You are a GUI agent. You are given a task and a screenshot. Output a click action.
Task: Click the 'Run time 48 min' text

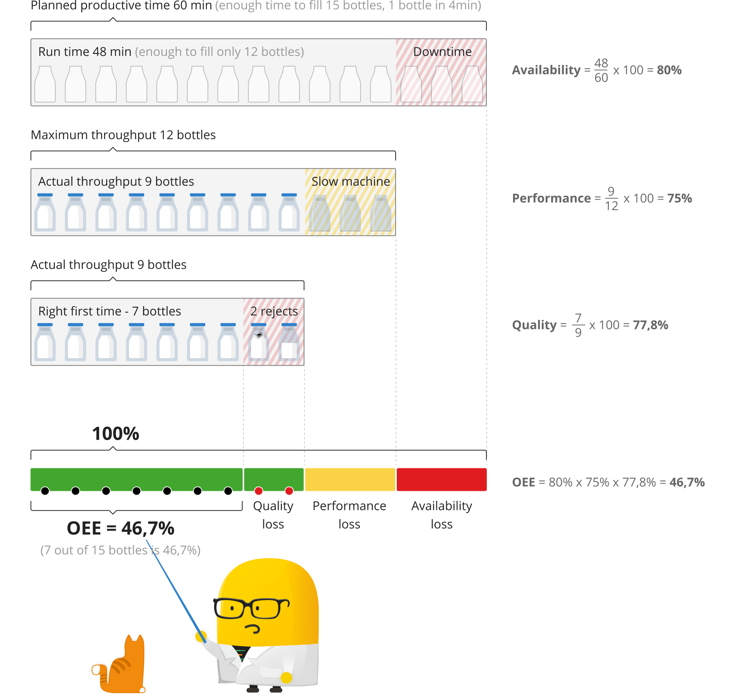[x=85, y=52]
